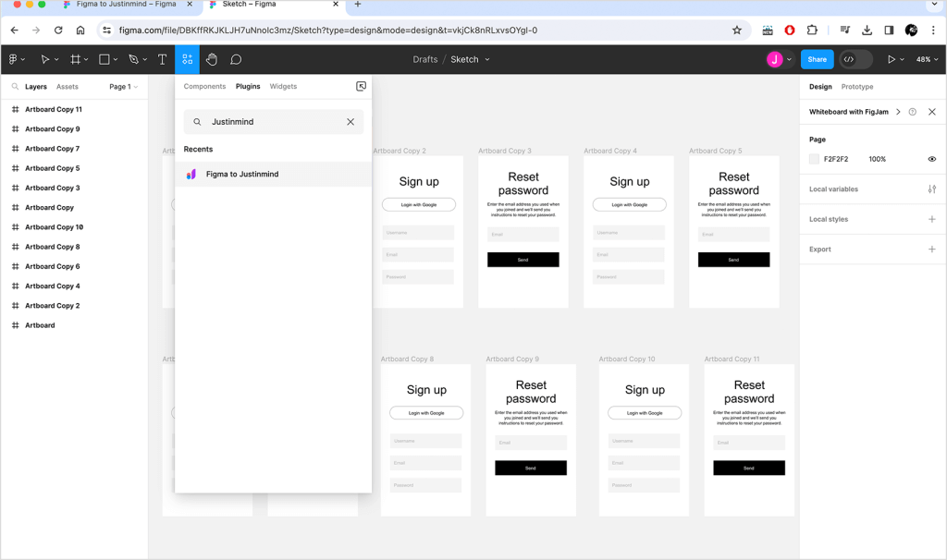Viewport: 947px width, 560px height.
Task: Select the Frame tool
Action: click(x=75, y=59)
